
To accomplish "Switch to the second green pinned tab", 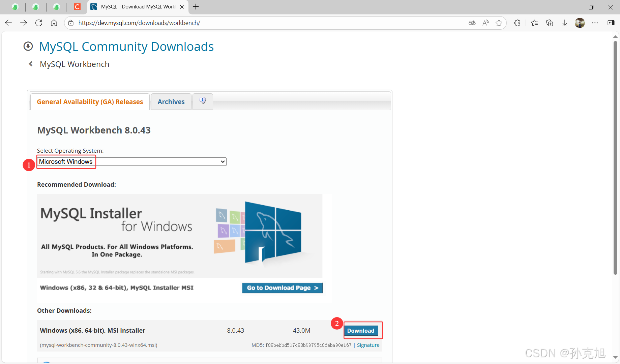I will coord(35,7).
